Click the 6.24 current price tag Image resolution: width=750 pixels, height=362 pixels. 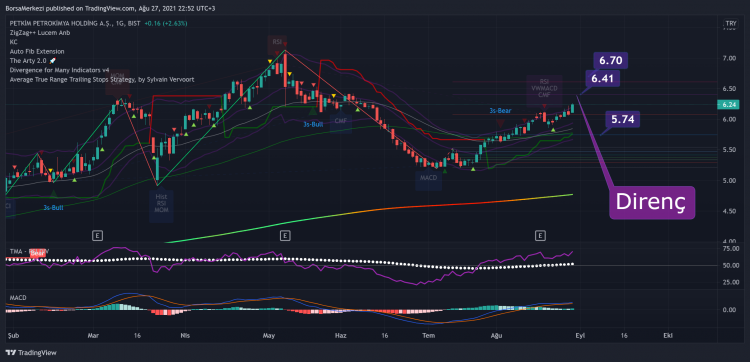(728, 105)
